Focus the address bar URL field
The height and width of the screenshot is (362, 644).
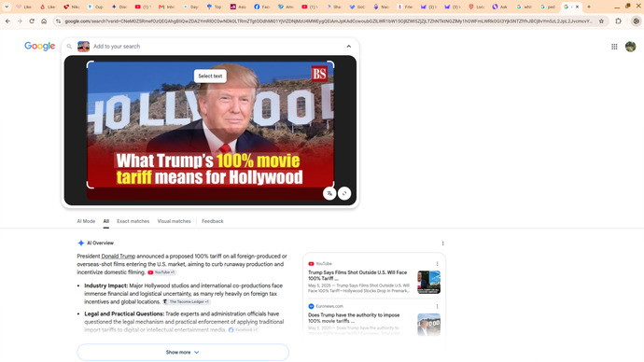click(329, 21)
